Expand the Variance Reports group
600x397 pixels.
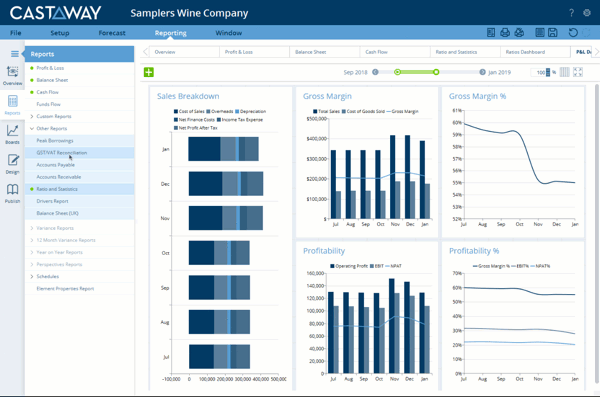[x=32, y=228]
